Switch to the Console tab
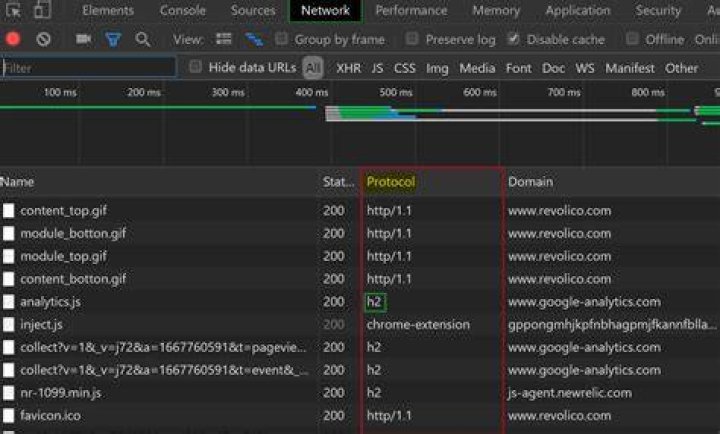The width and height of the screenshot is (720, 434). pyautogui.click(x=183, y=10)
